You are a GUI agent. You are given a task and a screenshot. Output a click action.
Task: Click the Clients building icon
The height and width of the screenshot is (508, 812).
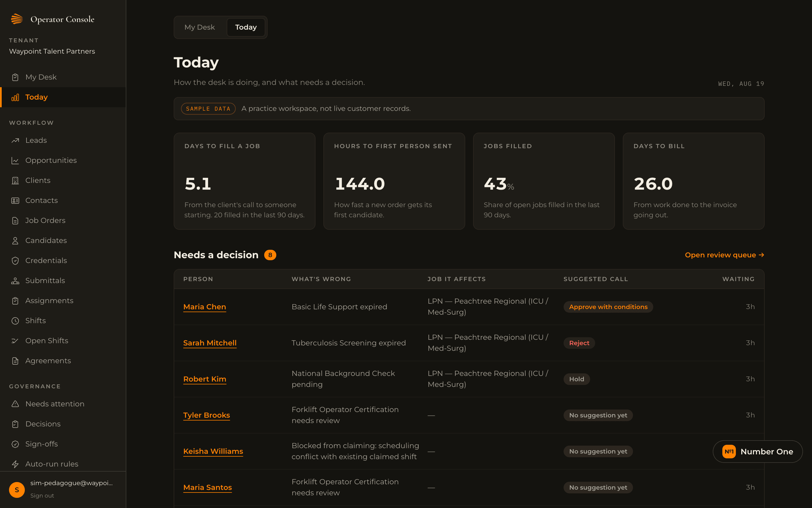15,180
